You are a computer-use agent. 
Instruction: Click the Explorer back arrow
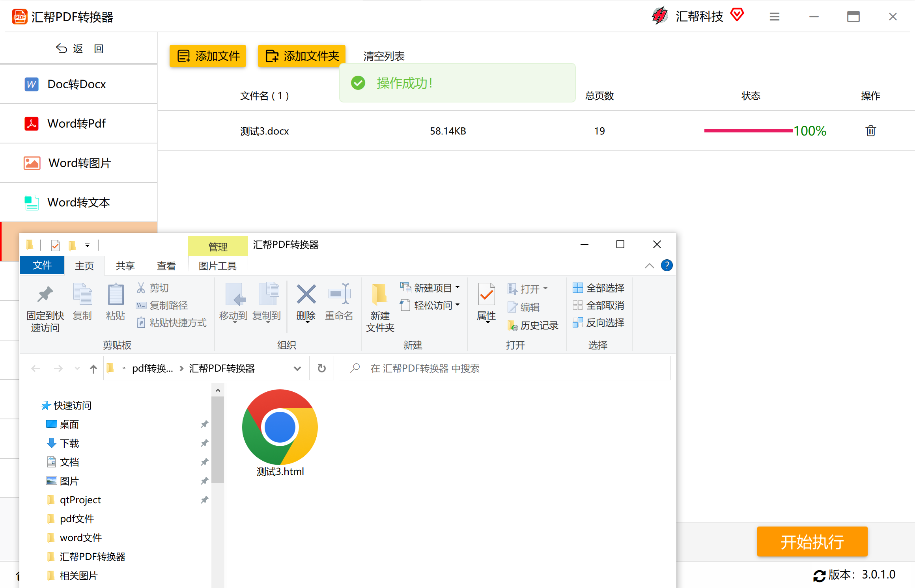[x=35, y=368]
